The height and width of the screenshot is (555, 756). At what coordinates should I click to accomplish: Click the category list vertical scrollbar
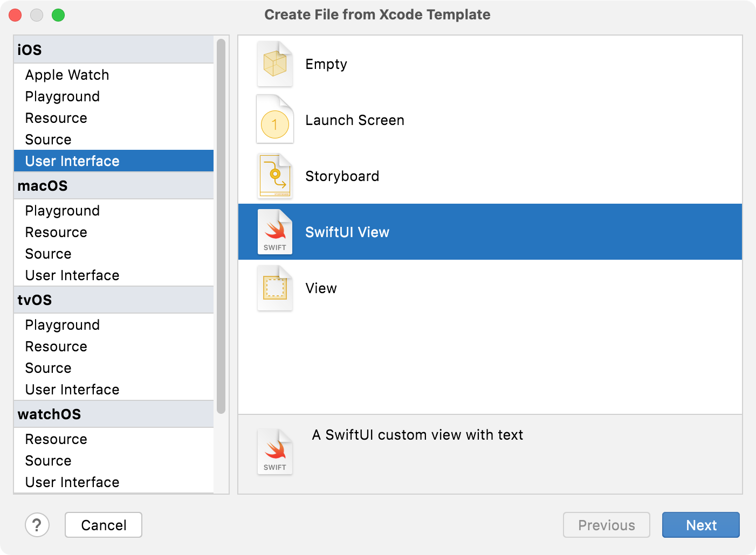click(221, 226)
